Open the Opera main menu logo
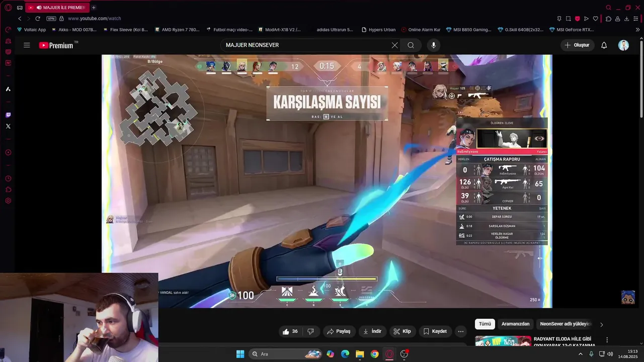Viewport: 644px width, 362px height. pos(8,8)
